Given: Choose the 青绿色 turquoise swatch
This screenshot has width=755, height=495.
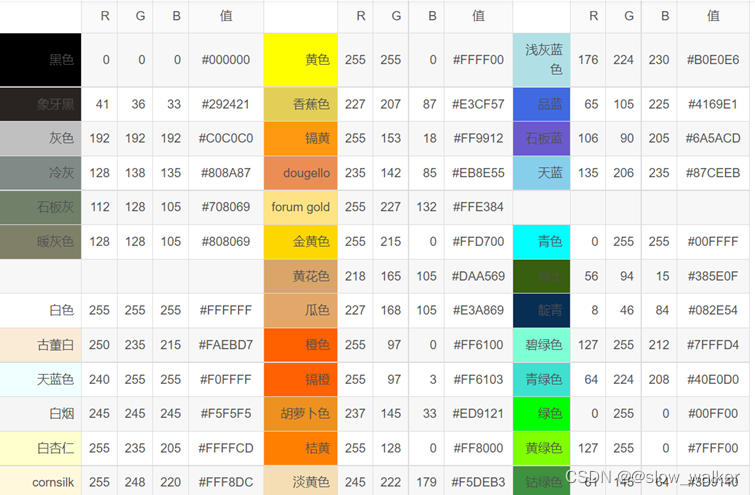Looking at the screenshot, I should [542, 379].
